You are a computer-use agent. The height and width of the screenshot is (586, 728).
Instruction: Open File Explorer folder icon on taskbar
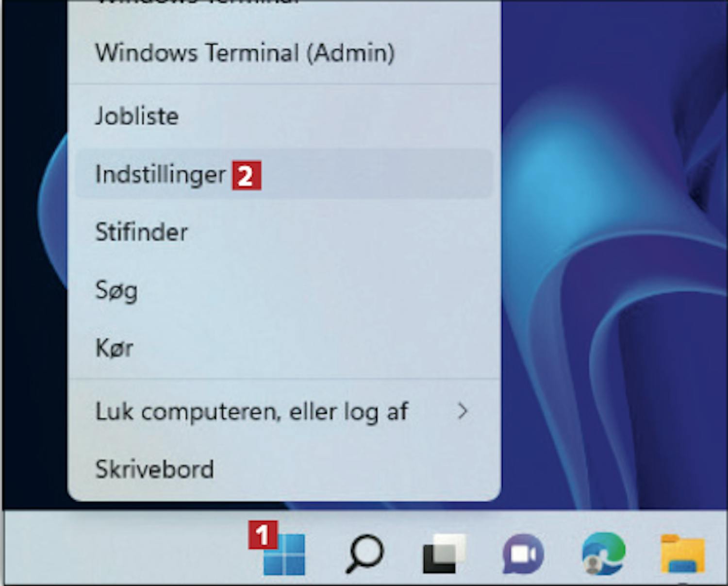(x=682, y=554)
